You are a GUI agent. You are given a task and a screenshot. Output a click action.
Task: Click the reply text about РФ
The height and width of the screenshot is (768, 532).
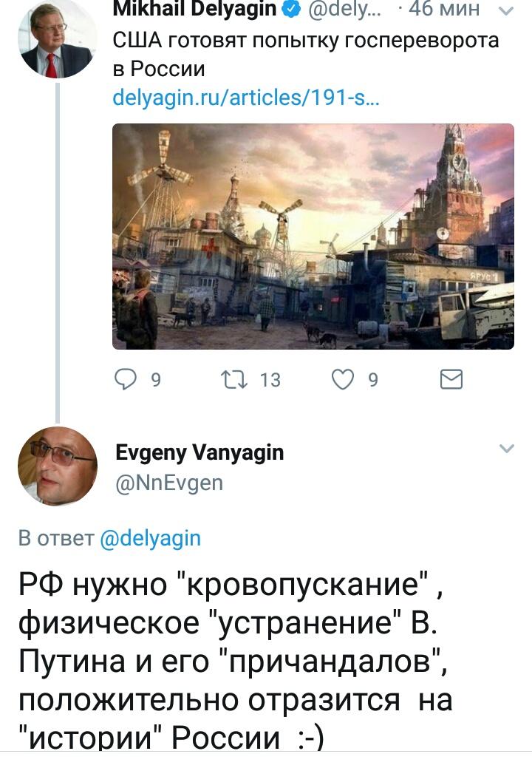tap(235, 660)
